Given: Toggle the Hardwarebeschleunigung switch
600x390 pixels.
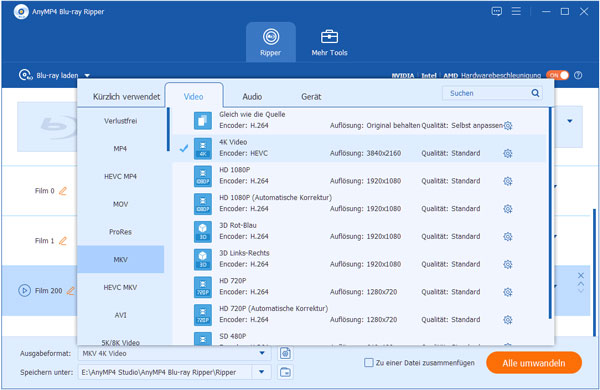Looking at the screenshot, I should tap(558, 75).
